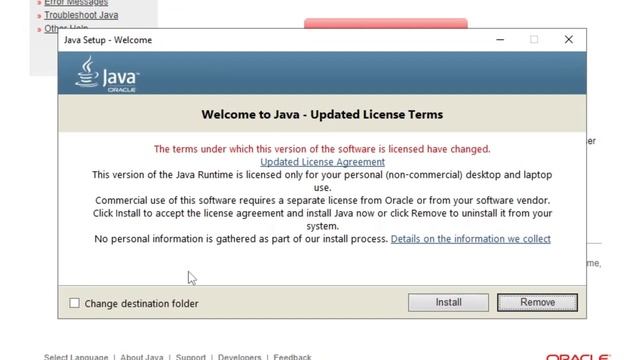Screen dimensions: 640x360
Task: Open Feedback footer link on webpage
Action: [x=292, y=357]
